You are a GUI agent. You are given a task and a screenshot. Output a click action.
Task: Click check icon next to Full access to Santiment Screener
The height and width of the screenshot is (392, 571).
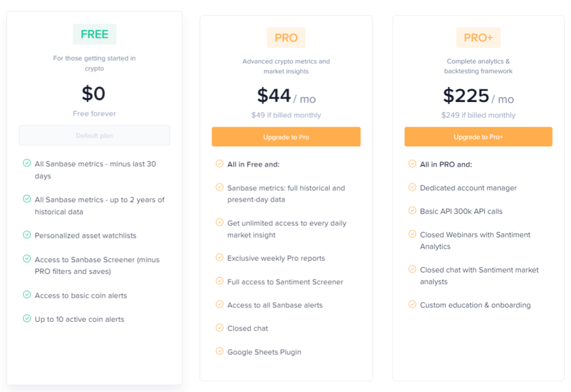(219, 281)
